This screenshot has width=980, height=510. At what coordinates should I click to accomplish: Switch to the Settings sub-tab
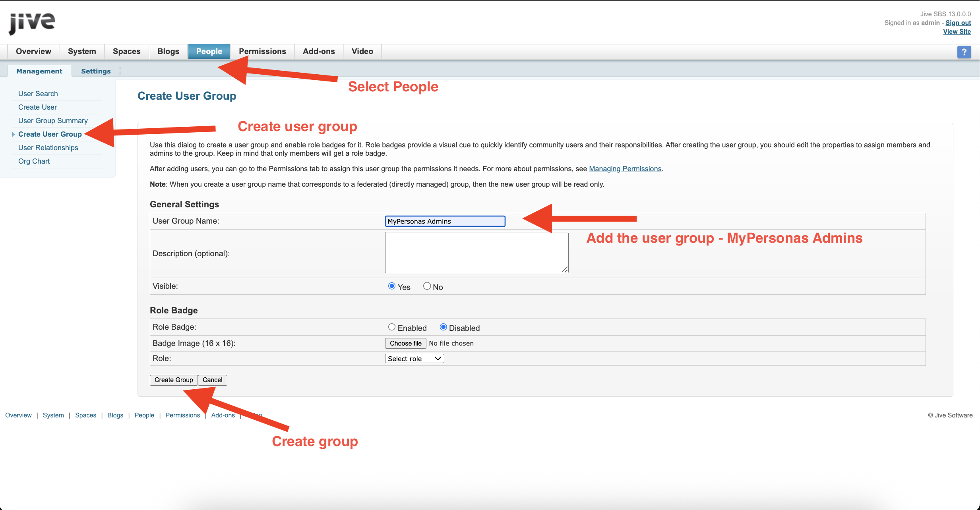96,71
